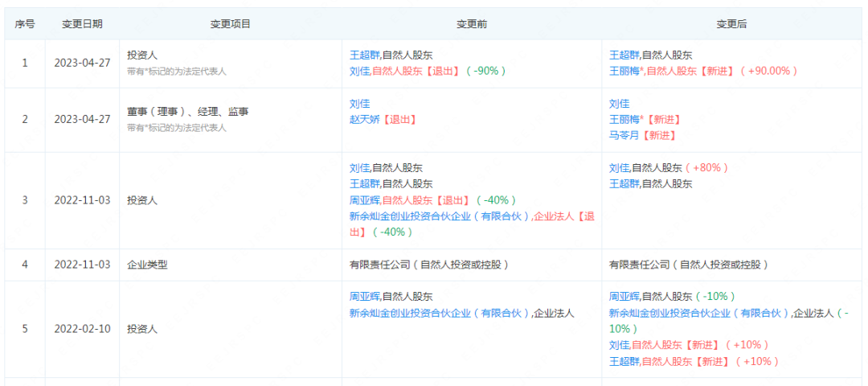
Task: Click the 变更日期 column header
Action: coord(82,24)
